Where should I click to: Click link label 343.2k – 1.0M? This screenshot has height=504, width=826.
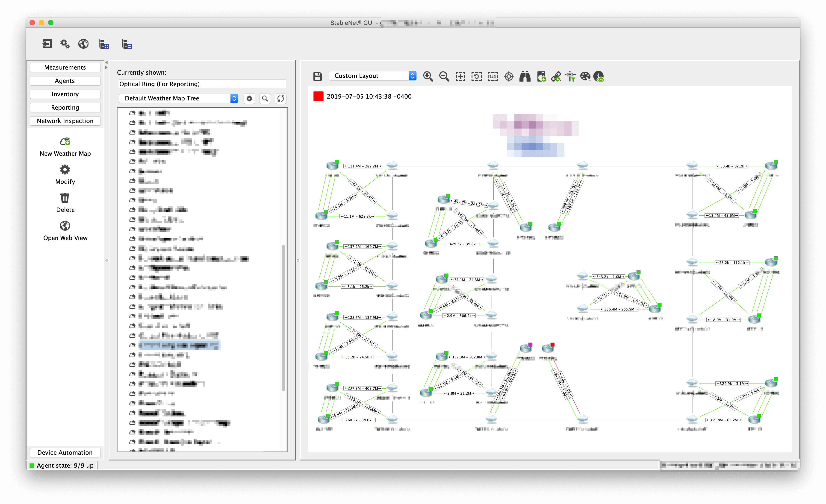point(609,277)
